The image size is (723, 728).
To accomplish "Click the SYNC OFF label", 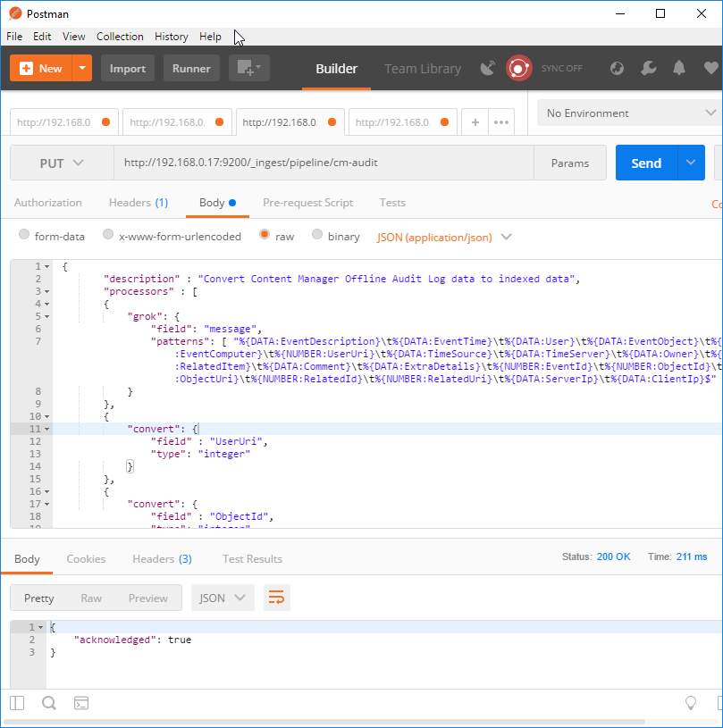I will coord(561,68).
